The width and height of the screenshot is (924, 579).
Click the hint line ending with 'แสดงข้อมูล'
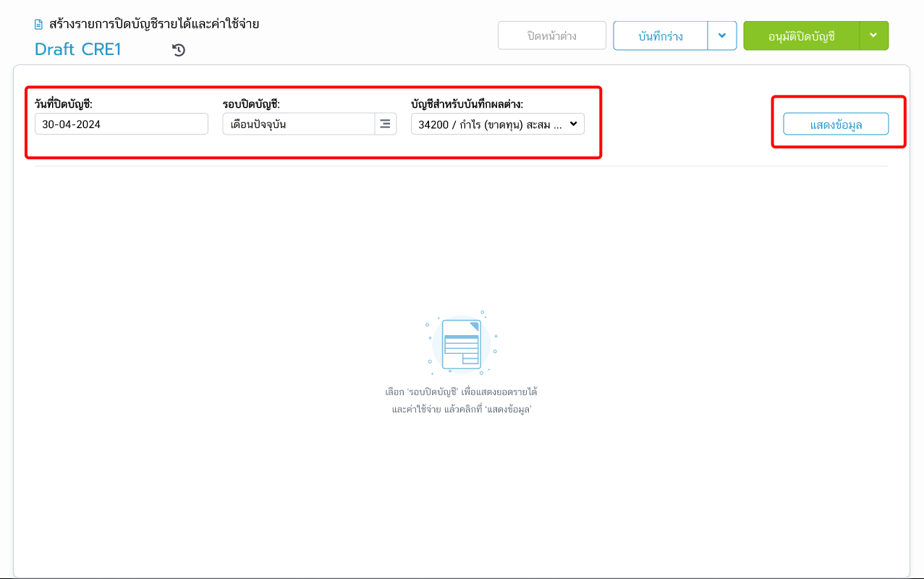point(461,409)
